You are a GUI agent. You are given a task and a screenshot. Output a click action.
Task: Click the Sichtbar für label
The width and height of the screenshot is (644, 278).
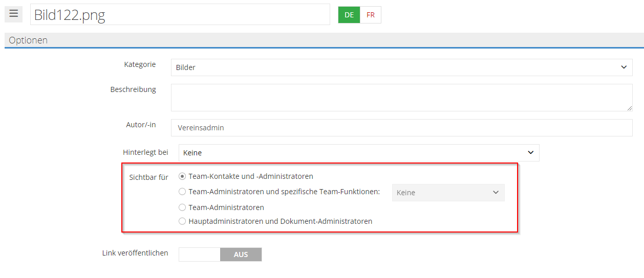pos(148,177)
